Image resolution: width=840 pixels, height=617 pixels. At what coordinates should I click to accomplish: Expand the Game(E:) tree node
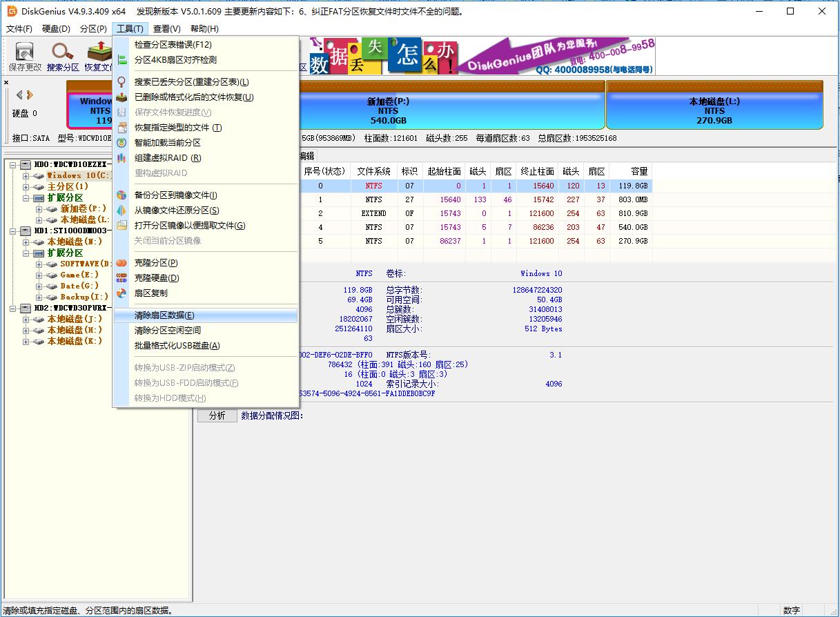39,275
